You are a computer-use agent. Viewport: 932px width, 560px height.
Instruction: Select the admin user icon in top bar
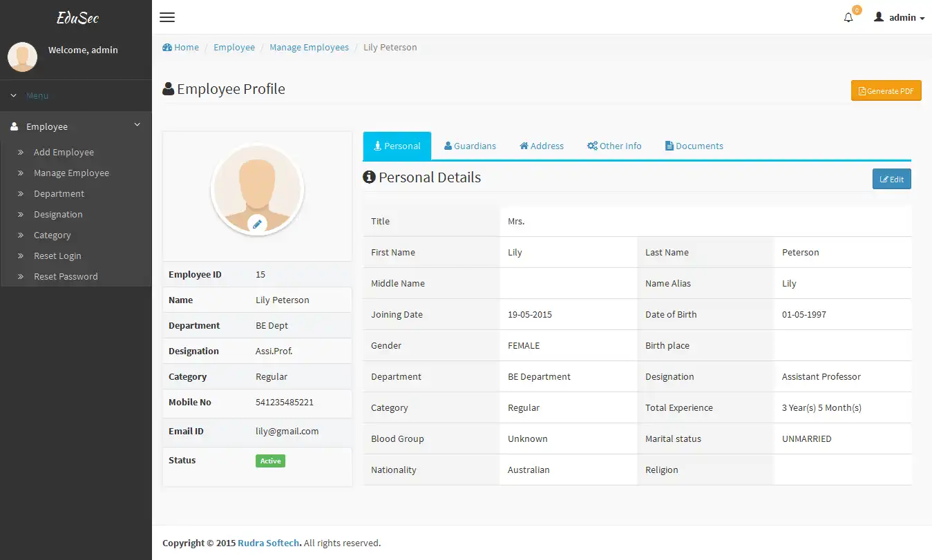[x=877, y=17]
